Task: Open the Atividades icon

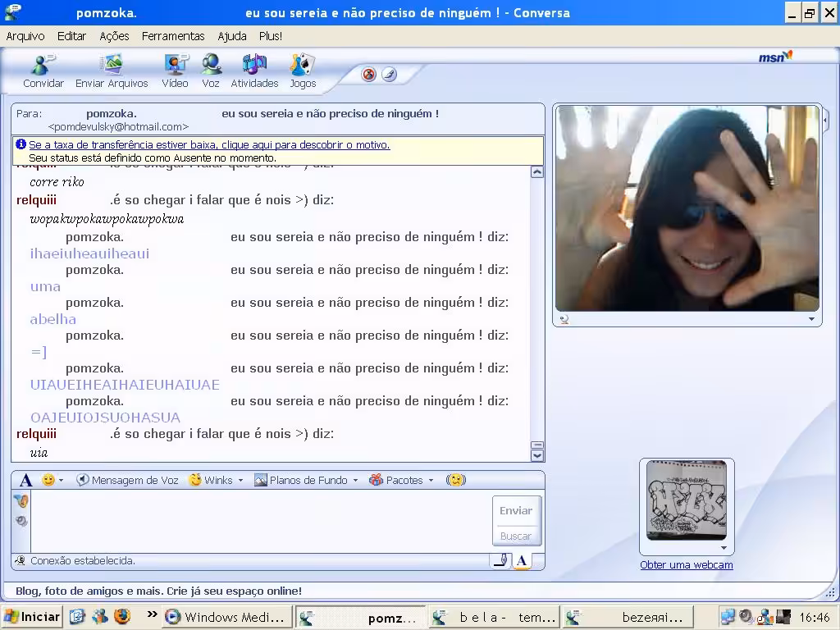Action: tap(254, 71)
